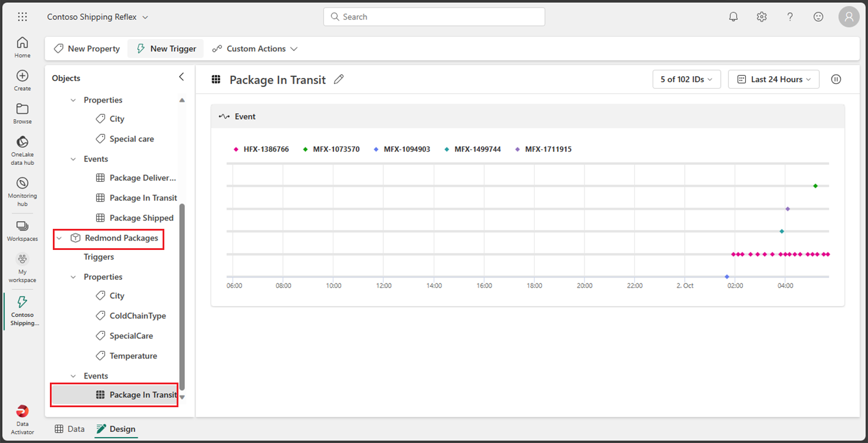Toggle MFX-1073570 legend series

tap(332, 149)
